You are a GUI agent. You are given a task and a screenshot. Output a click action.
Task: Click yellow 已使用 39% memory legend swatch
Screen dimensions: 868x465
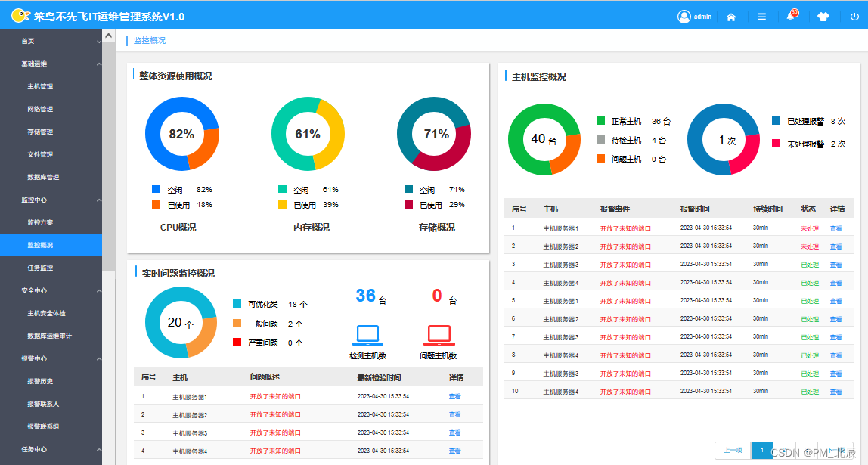point(282,204)
